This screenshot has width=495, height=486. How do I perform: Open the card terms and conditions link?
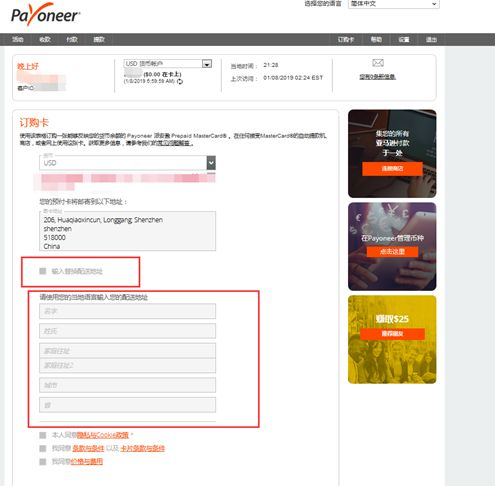[143, 448]
